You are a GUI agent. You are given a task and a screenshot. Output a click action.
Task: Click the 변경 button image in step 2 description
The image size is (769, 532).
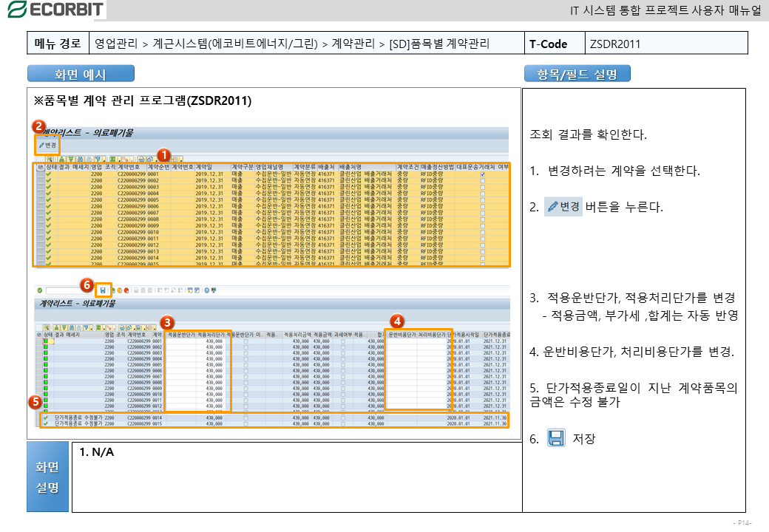coord(563,207)
